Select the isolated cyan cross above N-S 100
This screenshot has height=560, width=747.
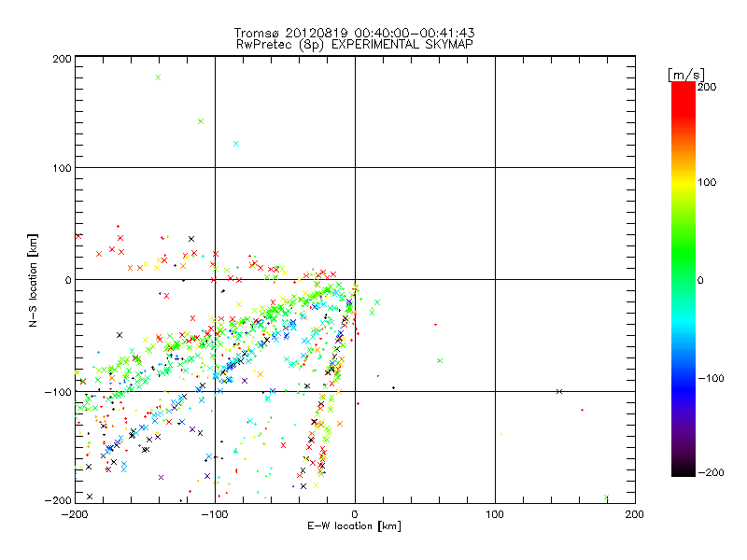(x=236, y=144)
